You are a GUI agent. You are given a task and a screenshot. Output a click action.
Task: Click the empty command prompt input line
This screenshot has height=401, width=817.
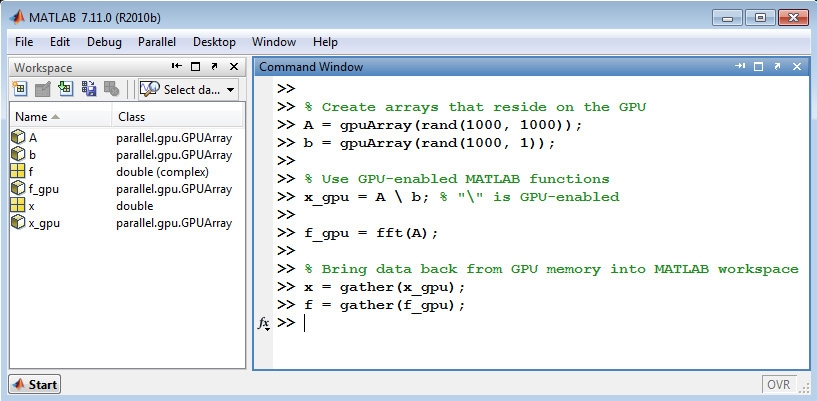click(x=542, y=323)
